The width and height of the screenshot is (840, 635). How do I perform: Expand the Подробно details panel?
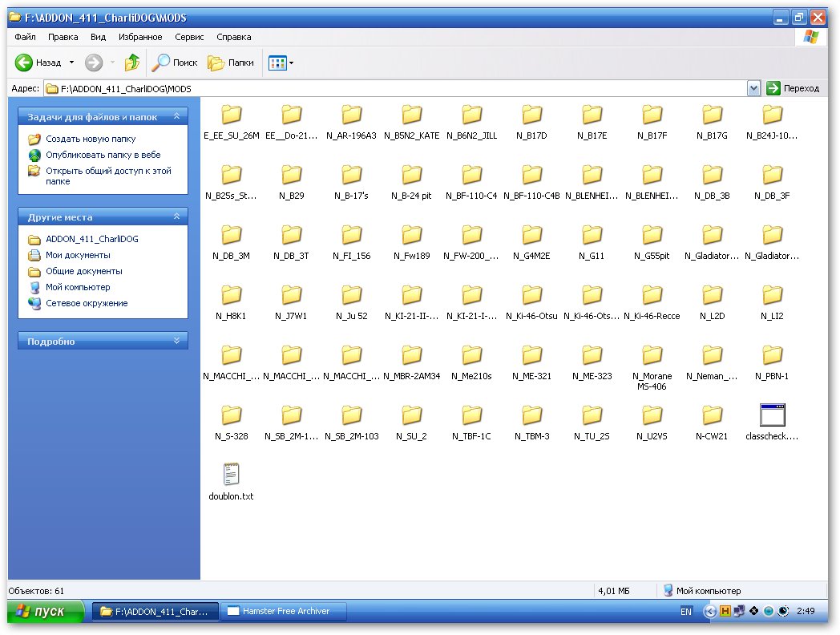click(176, 342)
